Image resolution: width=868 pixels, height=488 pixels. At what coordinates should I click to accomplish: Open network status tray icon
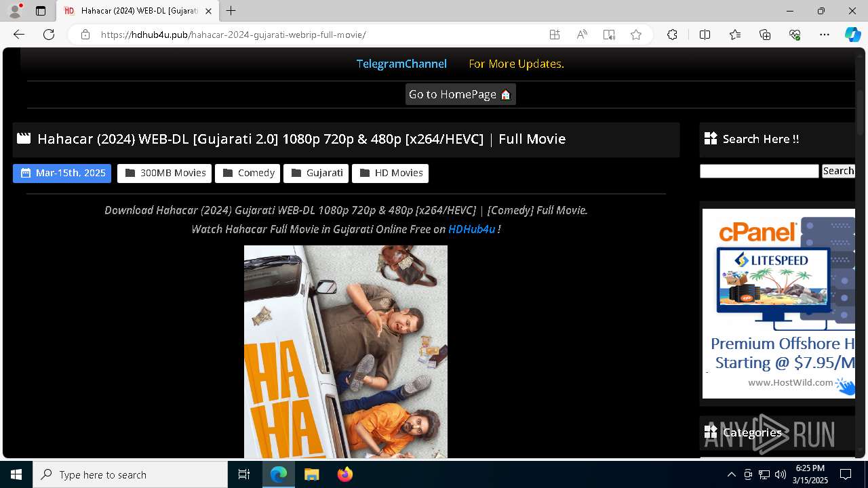(764, 474)
